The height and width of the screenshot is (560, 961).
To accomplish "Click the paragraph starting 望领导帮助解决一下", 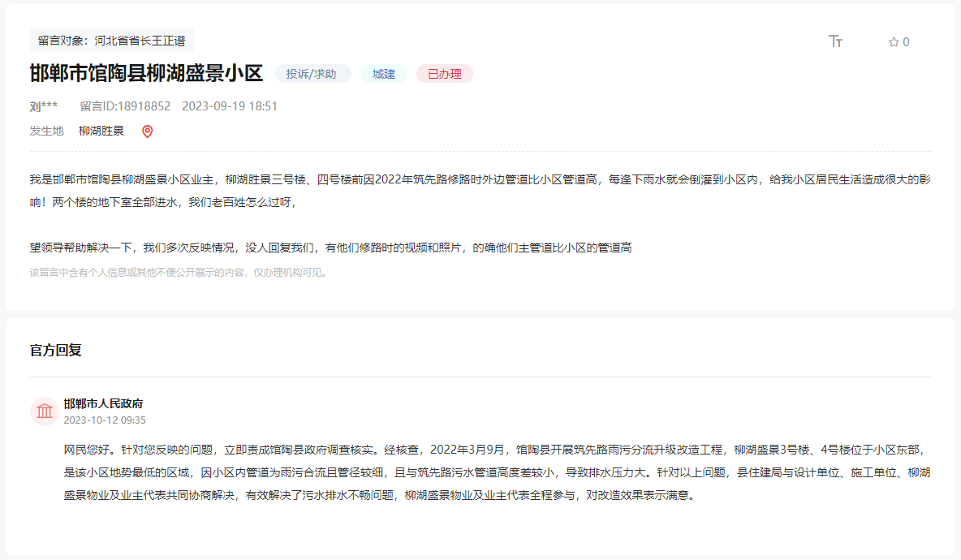I will [x=331, y=248].
